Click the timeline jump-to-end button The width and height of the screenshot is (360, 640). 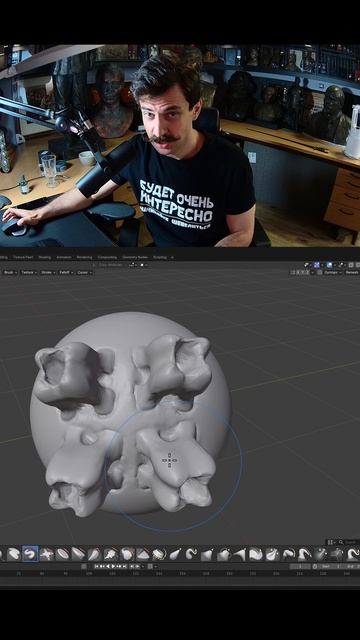[x=124, y=566]
